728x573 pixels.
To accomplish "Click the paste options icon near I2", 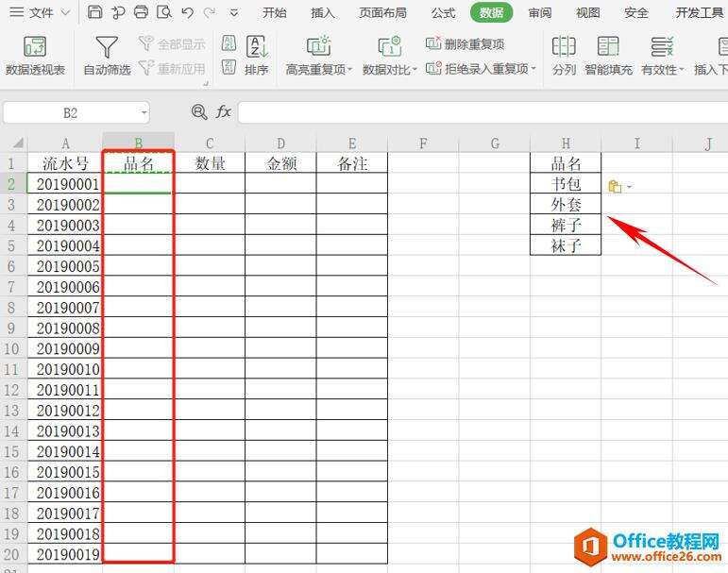I will (615, 187).
